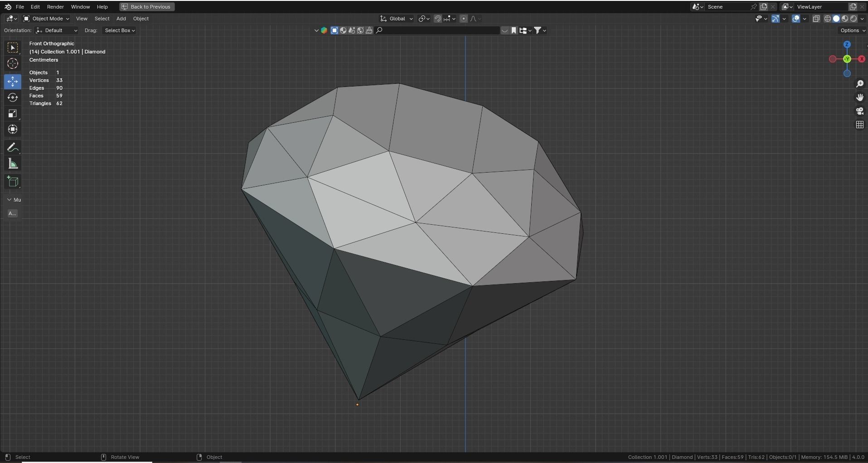Switch orthographic/perspective with grid icon
868x463 pixels.
coord(860,125)
